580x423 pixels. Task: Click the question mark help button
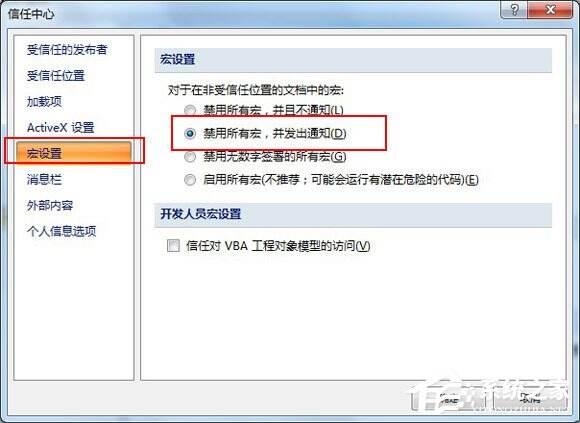514,9
